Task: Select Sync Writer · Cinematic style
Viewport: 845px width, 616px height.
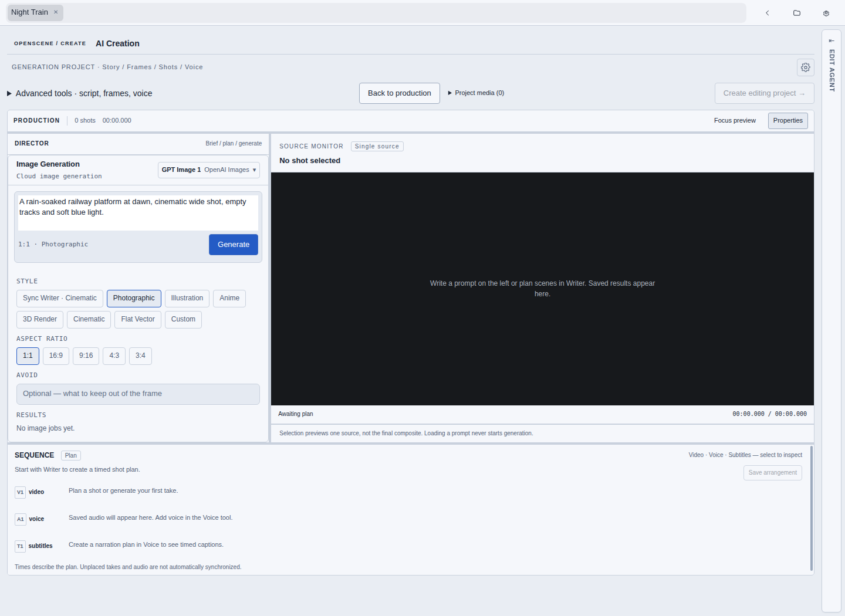Action: click(60, 299)
